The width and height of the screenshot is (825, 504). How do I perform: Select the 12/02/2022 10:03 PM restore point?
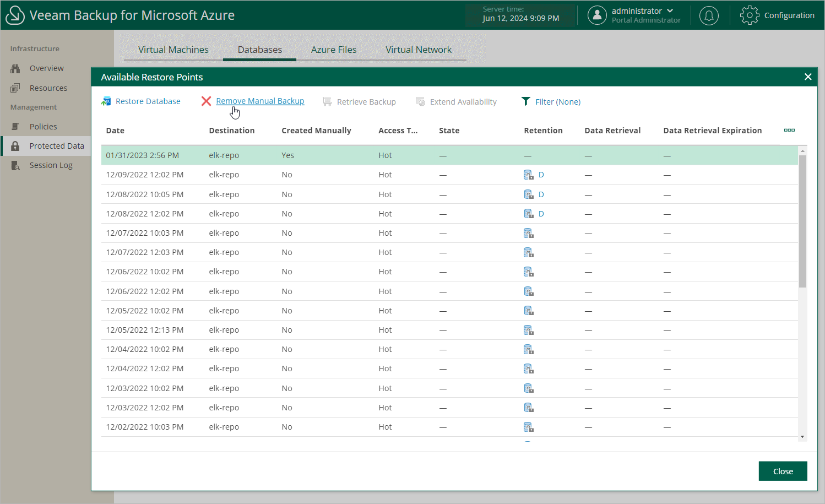pyautogui.click(x=449, y=427)
